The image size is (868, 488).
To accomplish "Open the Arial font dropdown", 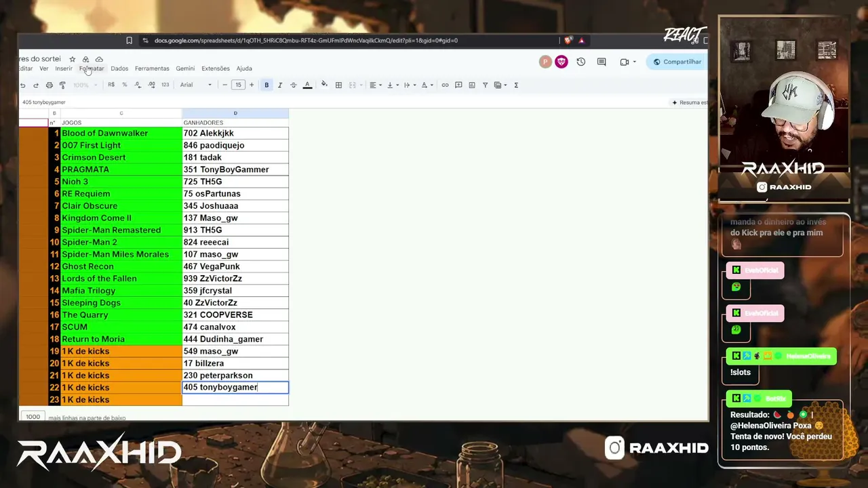I will point(196,85).
